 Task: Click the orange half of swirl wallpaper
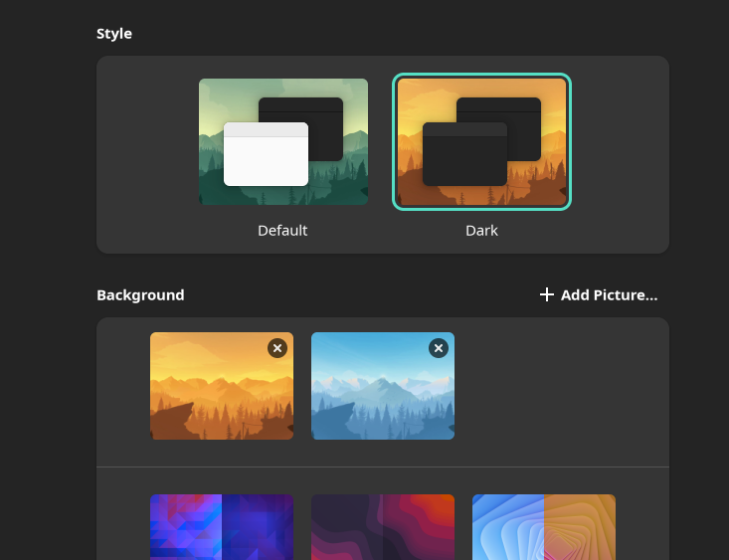(581, 526)
